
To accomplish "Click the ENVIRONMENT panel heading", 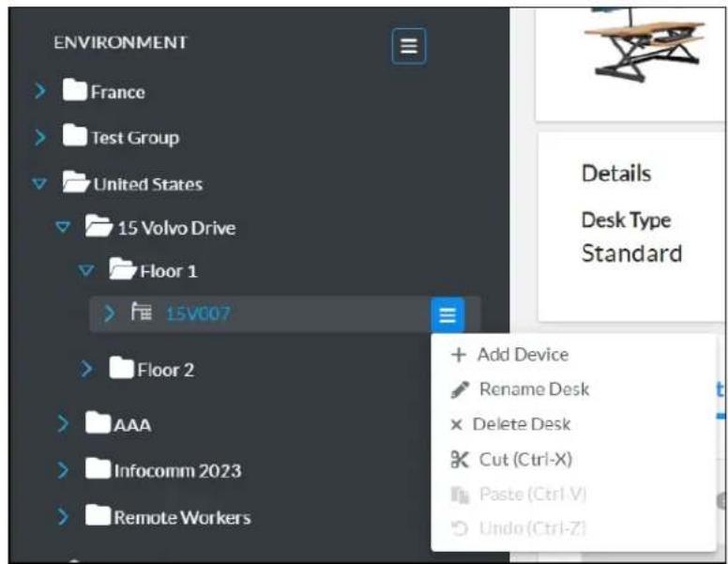I will tap(121, 43).
